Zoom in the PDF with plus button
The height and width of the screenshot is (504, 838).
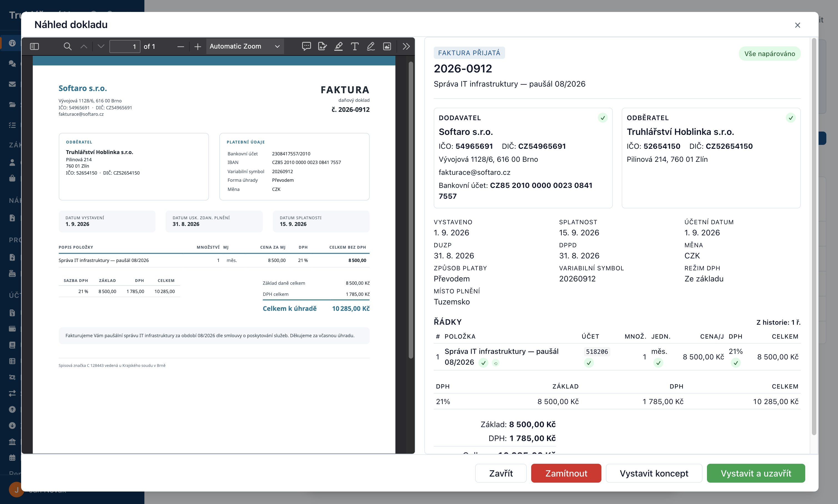click(198, 46)
